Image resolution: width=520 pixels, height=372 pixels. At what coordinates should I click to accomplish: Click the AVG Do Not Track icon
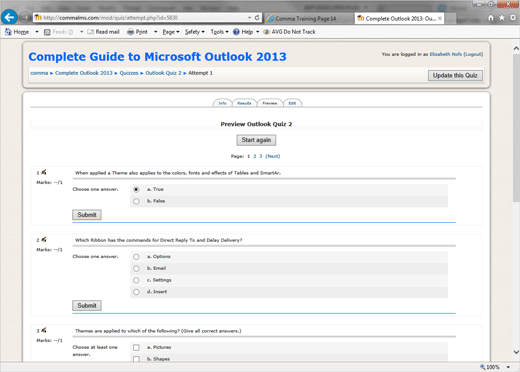(266, 32)
